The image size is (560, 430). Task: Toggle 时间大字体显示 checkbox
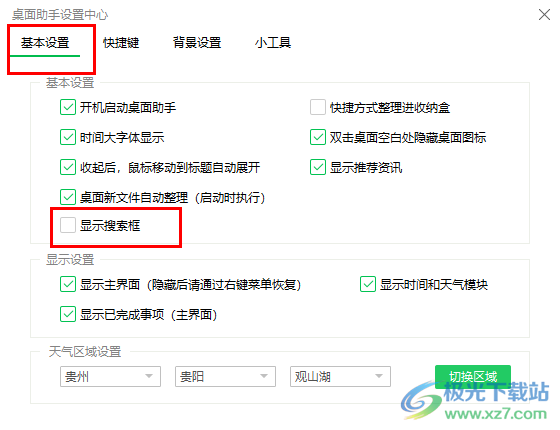(68, 137)
